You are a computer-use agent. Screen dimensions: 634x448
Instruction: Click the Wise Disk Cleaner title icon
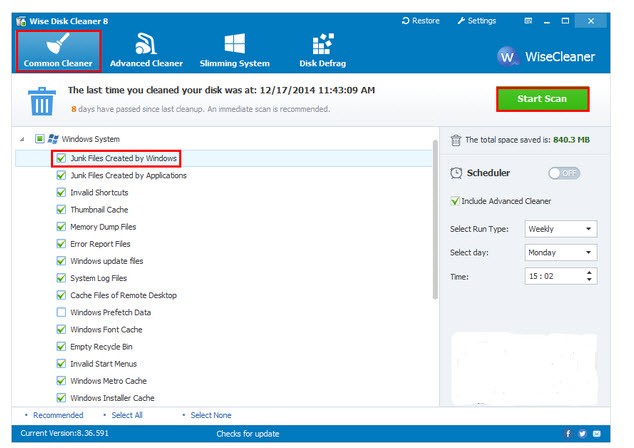tap(21, 21)
